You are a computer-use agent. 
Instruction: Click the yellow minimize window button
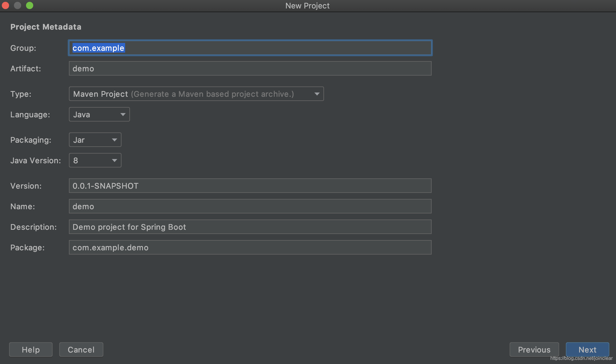point(17,6)
